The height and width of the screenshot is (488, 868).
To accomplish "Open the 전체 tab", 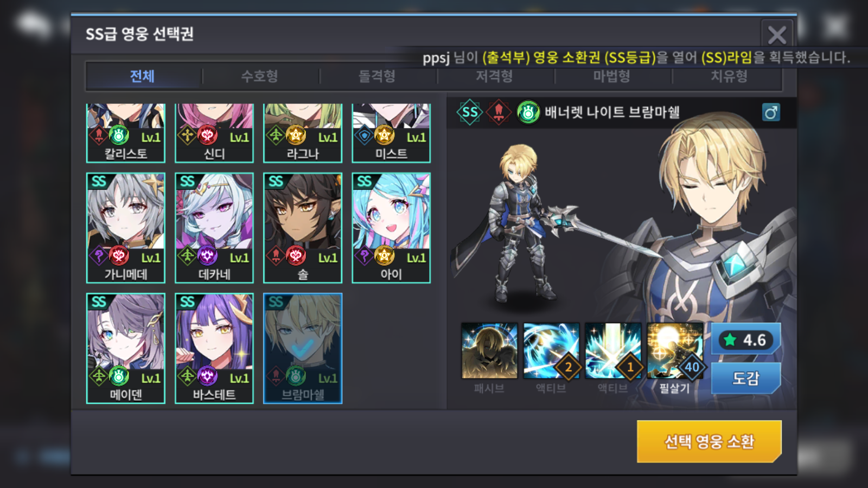I will pos(143,76).
